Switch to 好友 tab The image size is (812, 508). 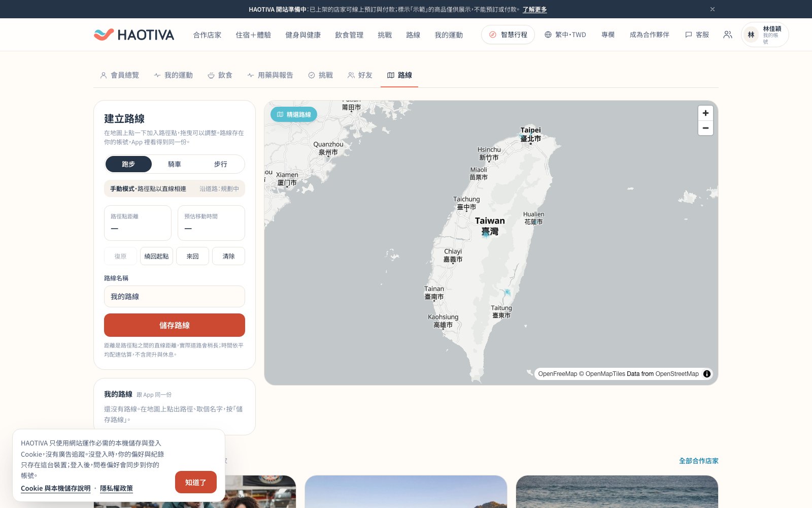(360, 75)
